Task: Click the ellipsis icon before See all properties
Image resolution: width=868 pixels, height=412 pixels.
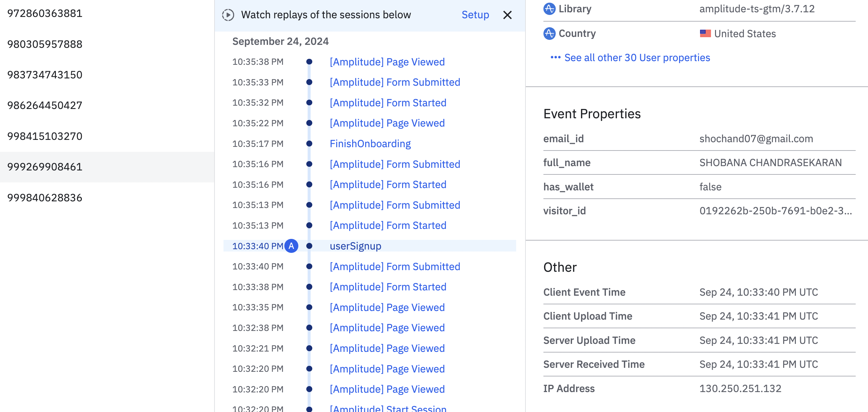Action: tap(555, 57)
